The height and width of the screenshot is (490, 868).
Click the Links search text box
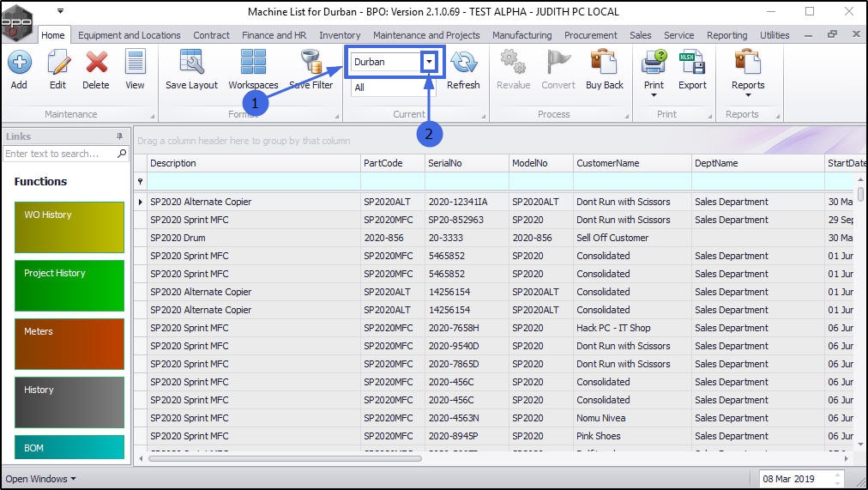[x=60, y=154]
